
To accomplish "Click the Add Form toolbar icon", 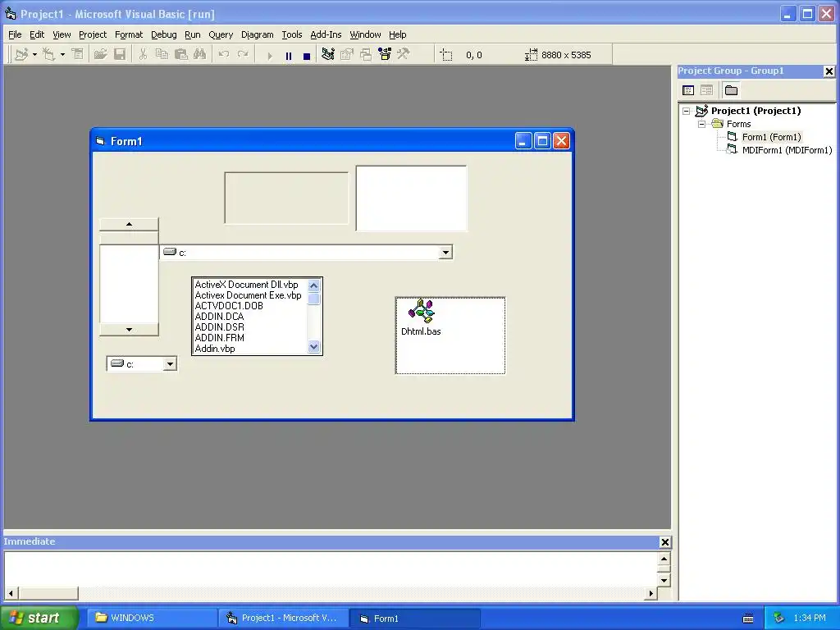I will coord(48,55).
